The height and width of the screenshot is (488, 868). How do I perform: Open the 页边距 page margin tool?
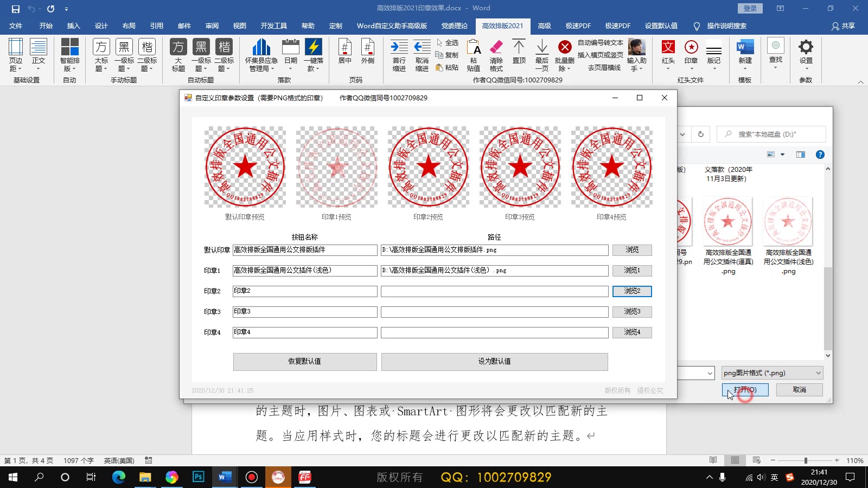tap(16, 55)
